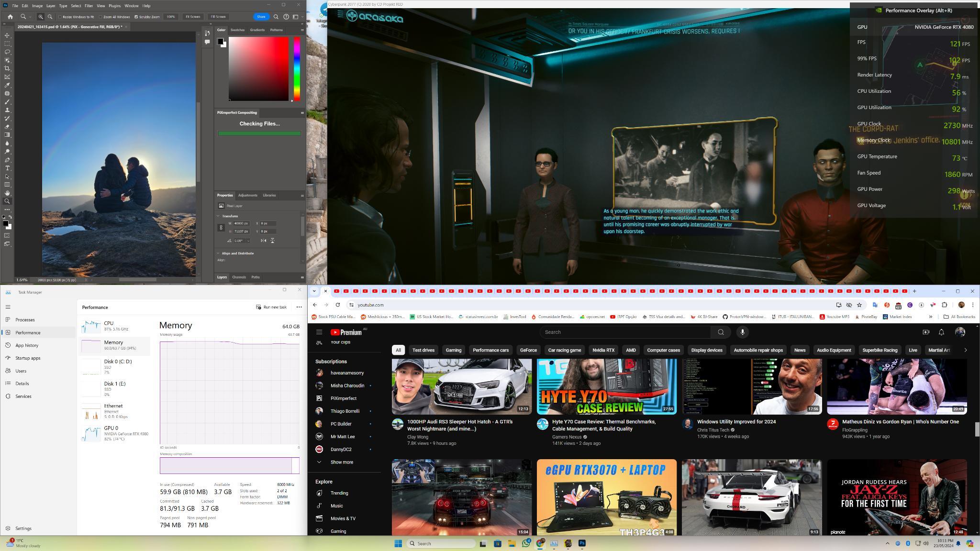Screen dimensions: 980x551
Task: Collapse the Align and Distribute section
Action: pos(218,253)
